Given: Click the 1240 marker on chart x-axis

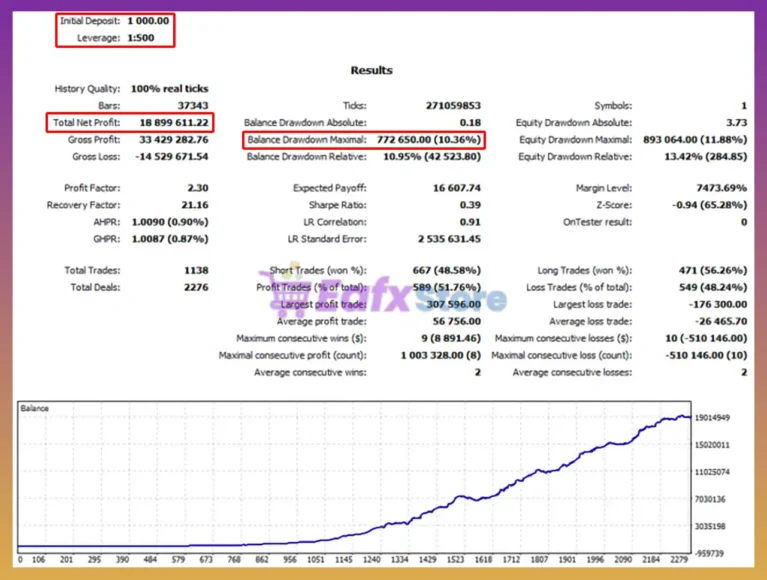Looking at the screenshot, I should pos(371,559).
